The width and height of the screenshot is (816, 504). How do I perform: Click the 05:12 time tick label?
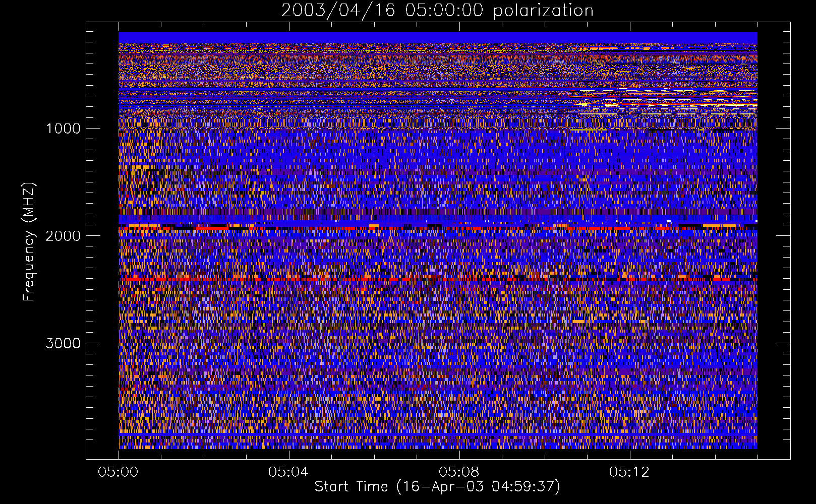click(x=629, y=472)
